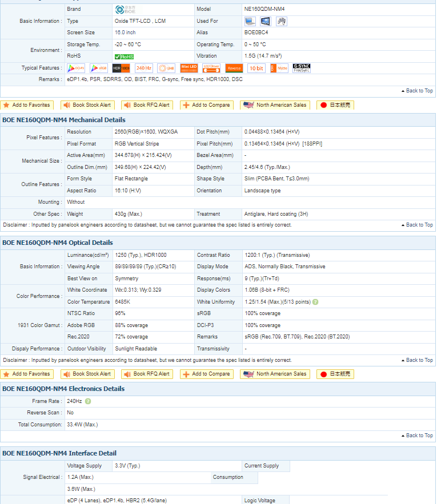Select resolution '2560(RGB)×1600, WQXGA'
This screenshot has height=504, width=437.
pyautogui.click(x=146, y=132)
